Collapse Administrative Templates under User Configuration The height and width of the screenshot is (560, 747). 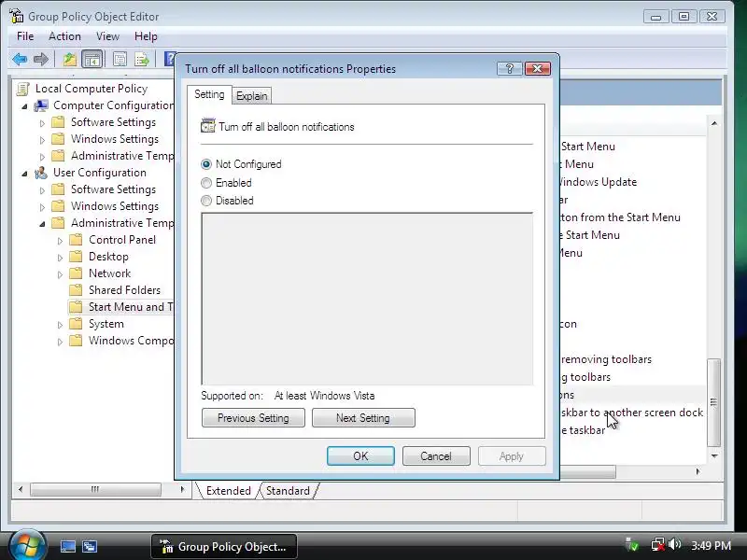click(x=42, y=224)
